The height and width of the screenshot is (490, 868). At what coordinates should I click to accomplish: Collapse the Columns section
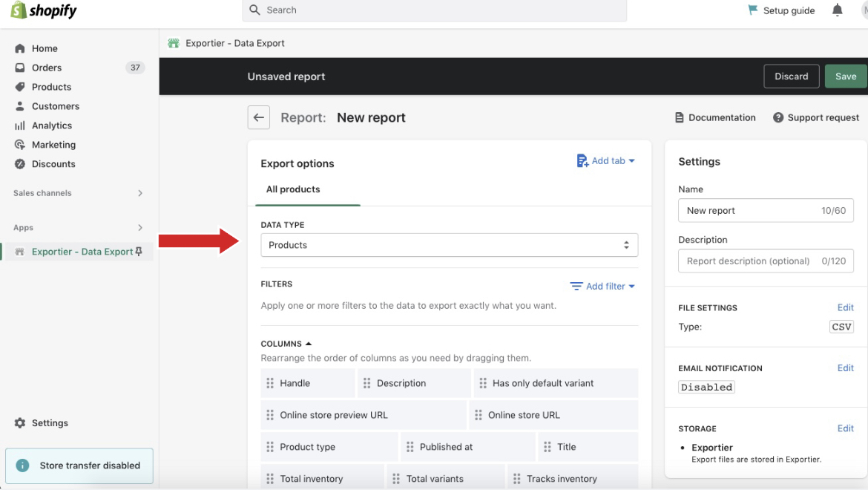pyautogui.click(x=286, y=344)
